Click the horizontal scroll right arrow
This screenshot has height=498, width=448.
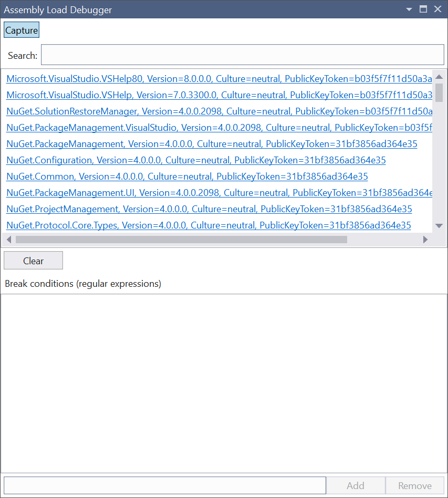pyautogui.click(x=425, y=240)
